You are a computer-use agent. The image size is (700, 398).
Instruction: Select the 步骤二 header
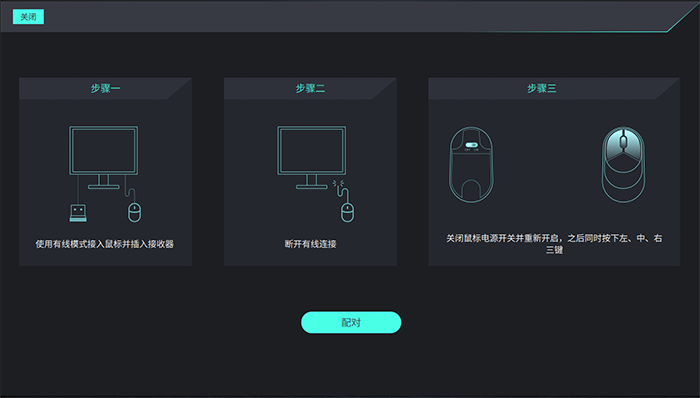[x=310, y=88]
